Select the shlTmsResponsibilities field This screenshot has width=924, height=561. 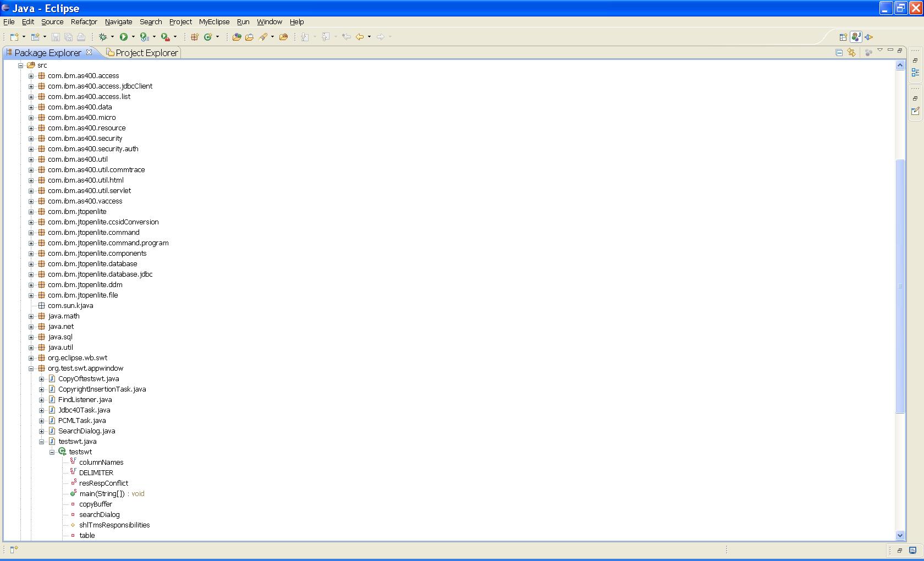click(114, 525)
